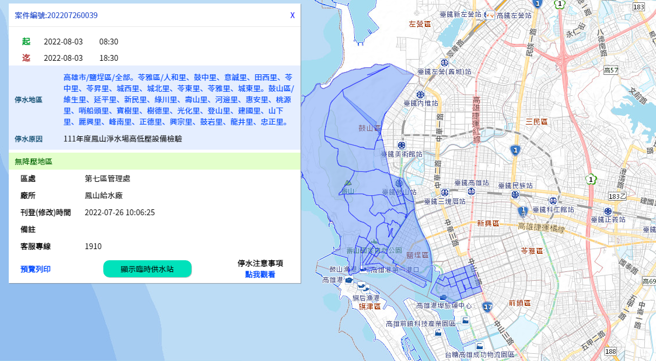
Task: Click the 左營區 district label on map
Action: 420,24
